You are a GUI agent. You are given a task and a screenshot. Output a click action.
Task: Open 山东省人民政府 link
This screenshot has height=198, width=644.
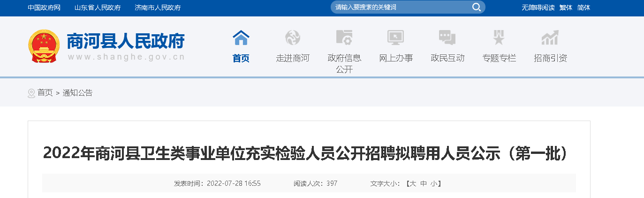tap(98, 8)
